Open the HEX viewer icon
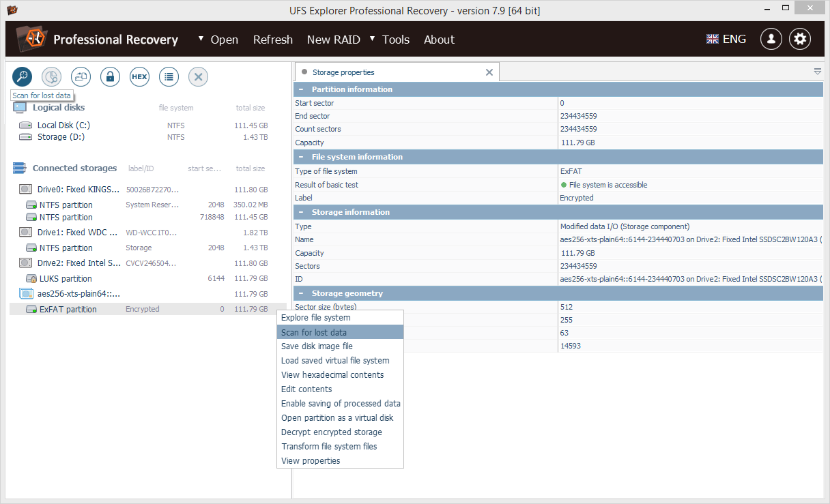 coord(139,76)
